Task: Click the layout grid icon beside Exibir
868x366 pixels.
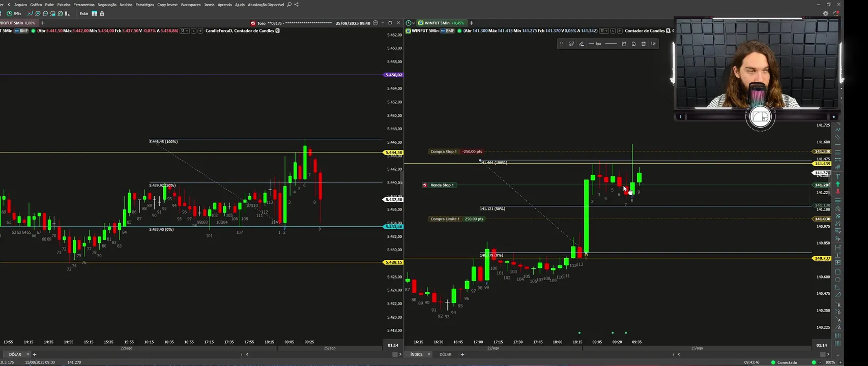Action: 94,14
